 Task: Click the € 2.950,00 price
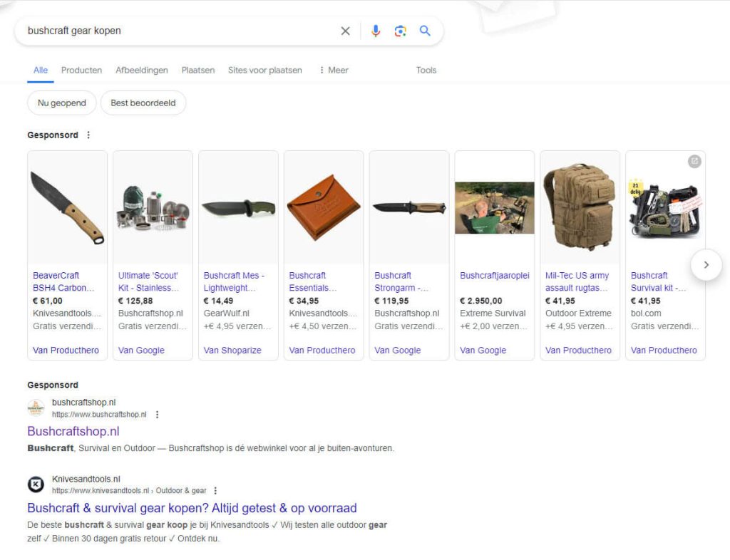point(481,301)
